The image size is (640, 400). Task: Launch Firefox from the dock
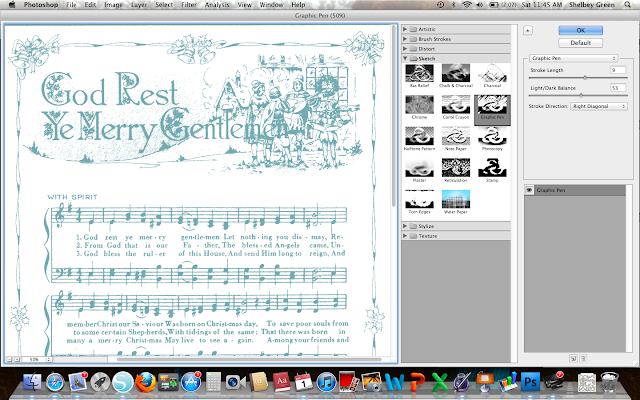click(x=145, y=382)
